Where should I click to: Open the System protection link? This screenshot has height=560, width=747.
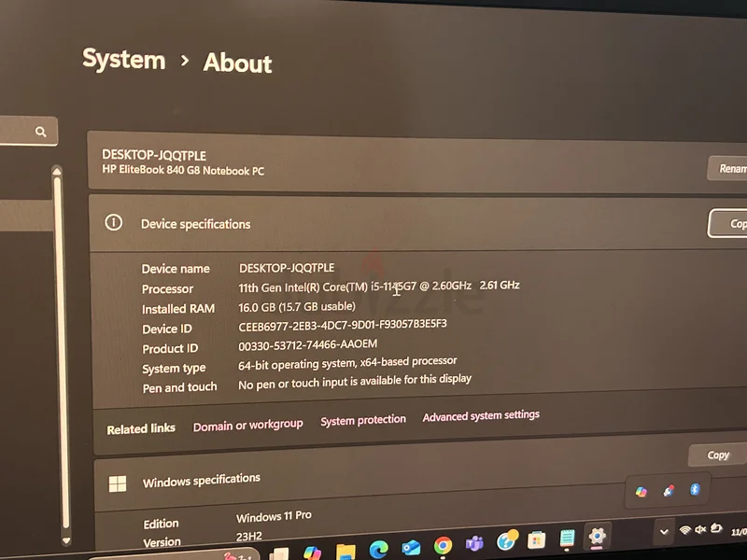point(363,420)
